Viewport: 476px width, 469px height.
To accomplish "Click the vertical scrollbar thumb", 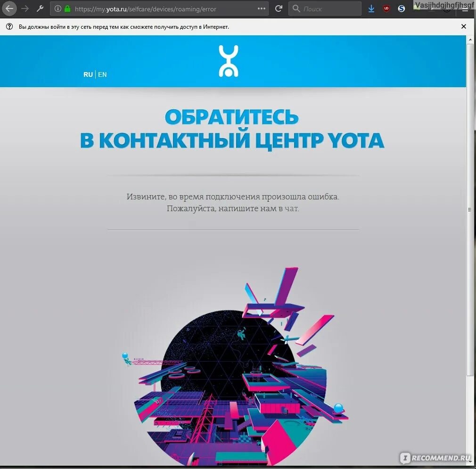I will point(470,209).
